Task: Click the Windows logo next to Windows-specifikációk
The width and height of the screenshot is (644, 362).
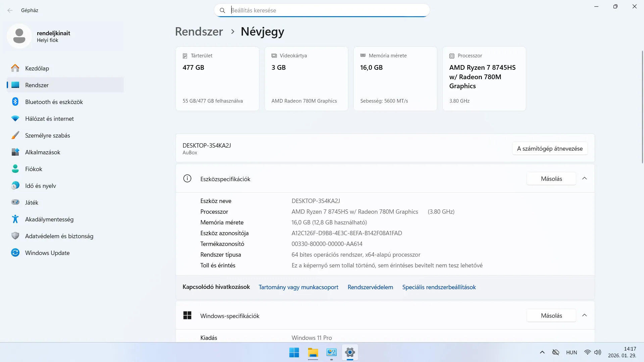Action: pyautogui.click(x=187, y=315)
